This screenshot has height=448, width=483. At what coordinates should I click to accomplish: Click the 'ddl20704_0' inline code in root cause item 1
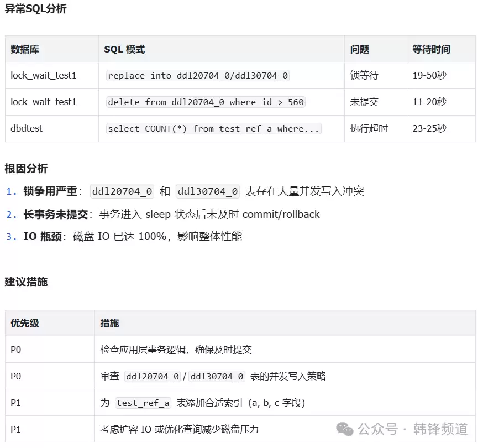pyautogui.click(x=122, y=191)
